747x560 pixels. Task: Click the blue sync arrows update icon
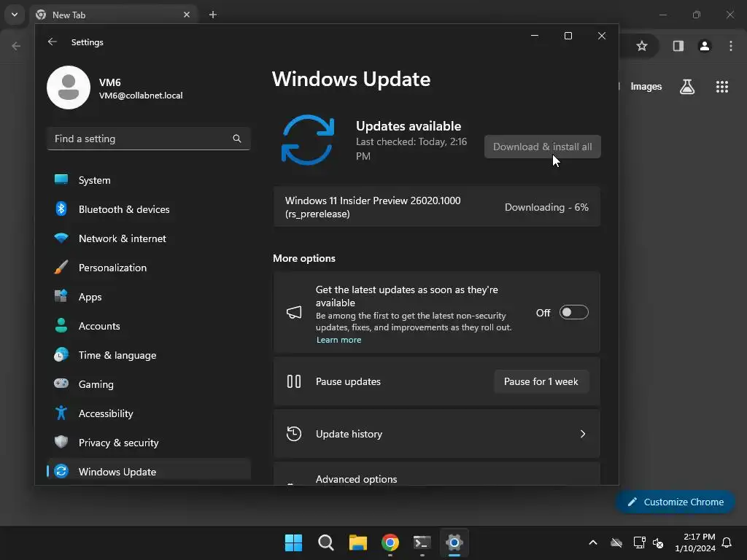pos(308,140)
